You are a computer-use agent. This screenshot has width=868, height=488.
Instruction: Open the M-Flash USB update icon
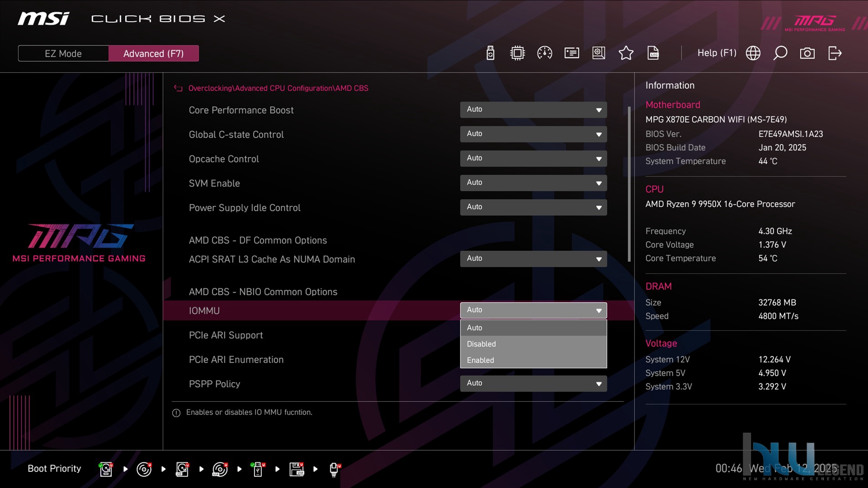(490, 53)
